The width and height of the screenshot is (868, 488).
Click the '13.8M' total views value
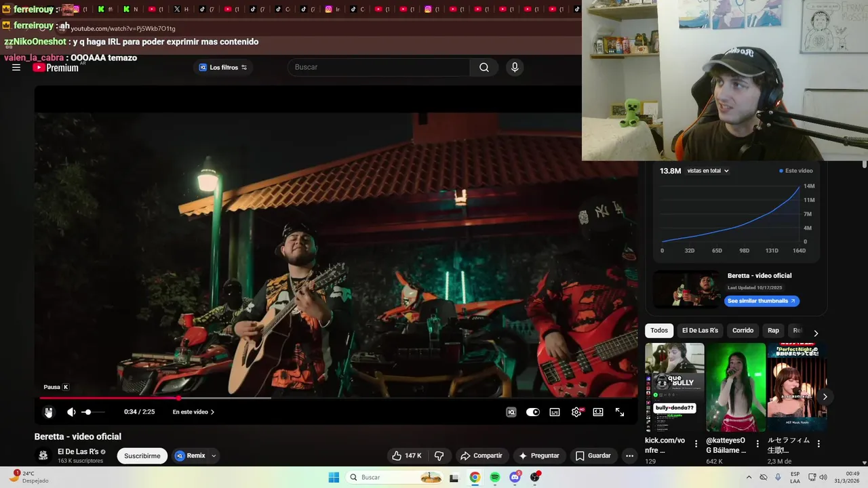coord(671,171)
